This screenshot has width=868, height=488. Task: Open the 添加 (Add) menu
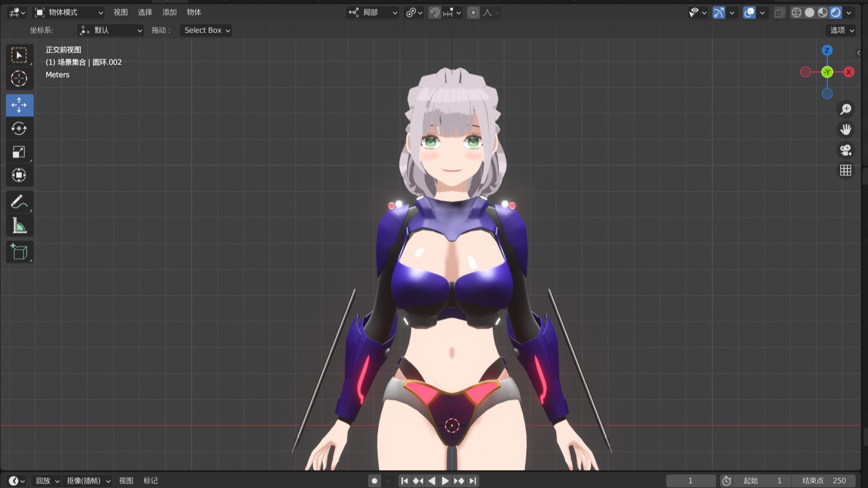[169, 12]
